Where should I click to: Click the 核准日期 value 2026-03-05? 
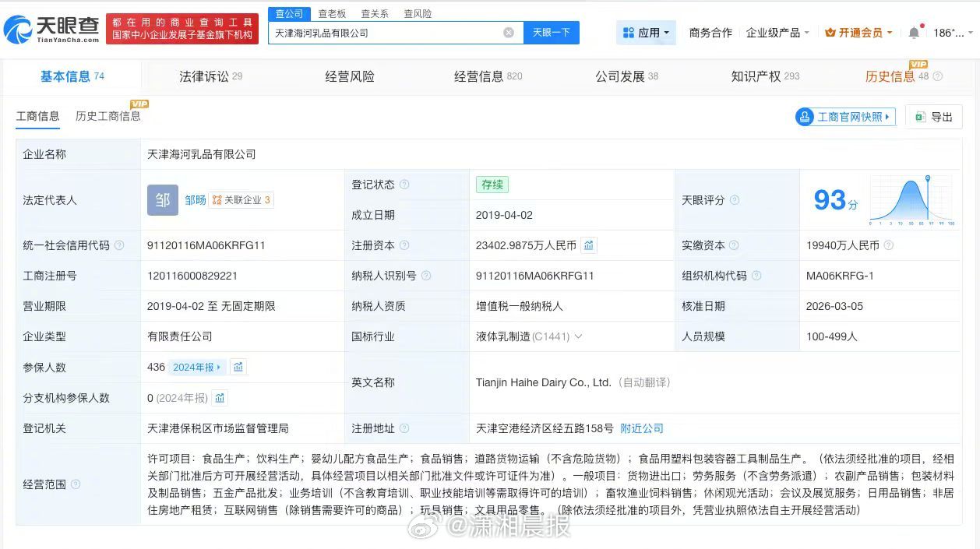pos(834,306)
